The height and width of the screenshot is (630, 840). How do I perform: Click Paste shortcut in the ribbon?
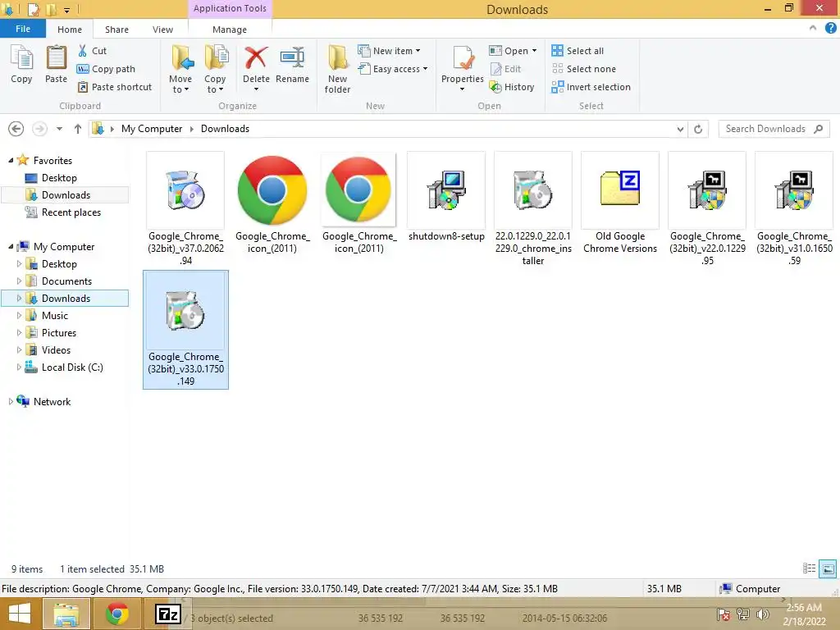tap(114, 87)
